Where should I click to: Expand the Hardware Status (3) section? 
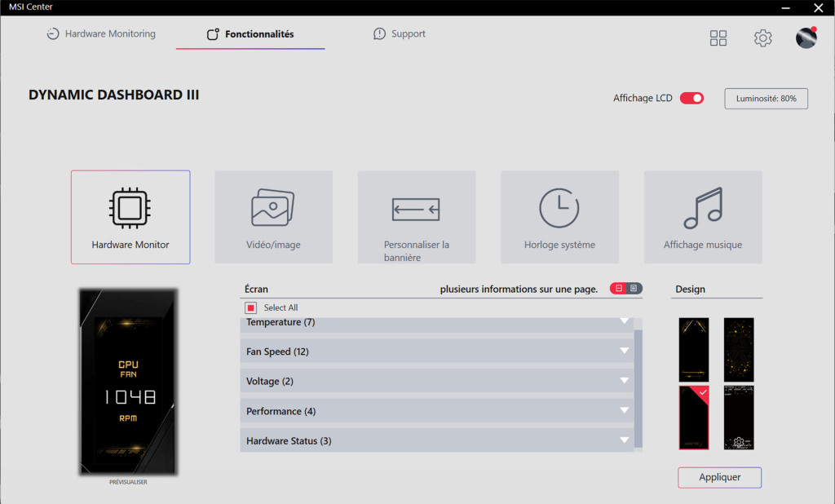tap(437, 440)
